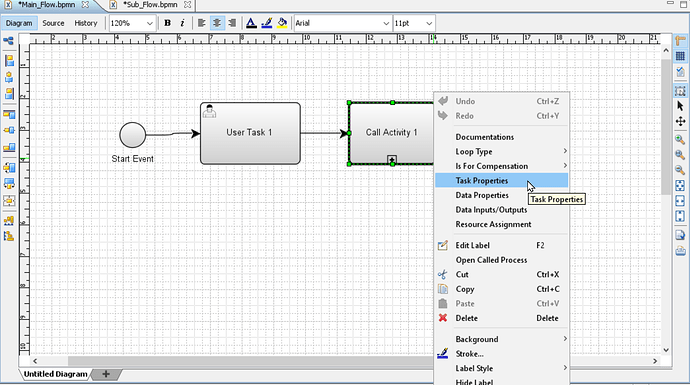Expand the Loop Type submenu
This screenshot has height=385, width=690.
(x=502, y=151)
